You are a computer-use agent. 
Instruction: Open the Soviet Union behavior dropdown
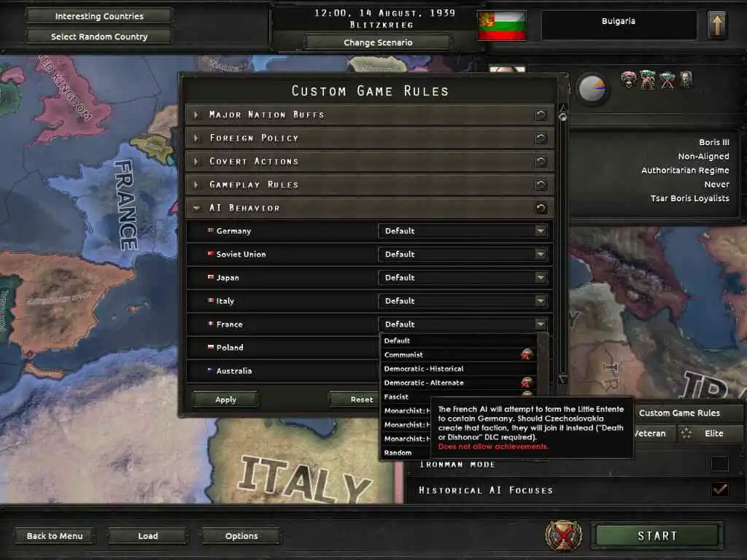point(463,254)
